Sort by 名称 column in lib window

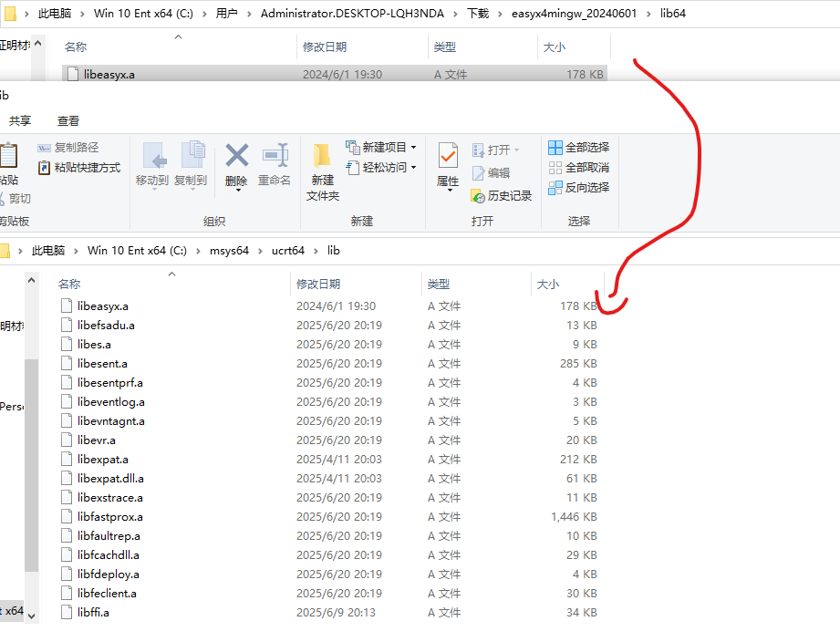tap(69, 285)
